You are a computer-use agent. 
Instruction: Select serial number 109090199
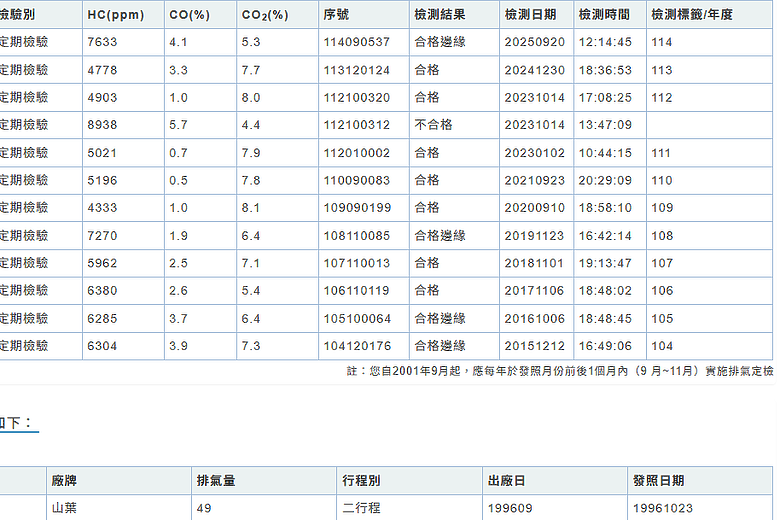click(x=357, y=208)
